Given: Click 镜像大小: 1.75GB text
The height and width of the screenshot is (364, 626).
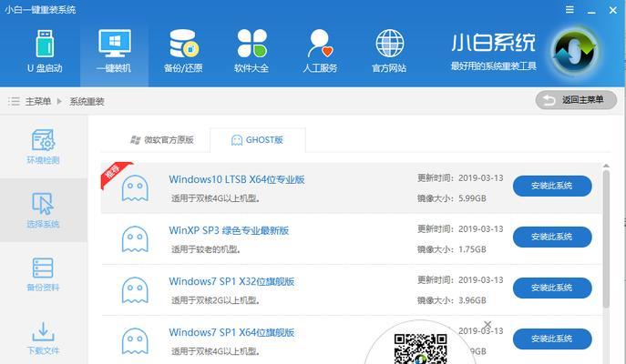Looking at the screenshot, I should pyautogui.click(x=452, y=249).
